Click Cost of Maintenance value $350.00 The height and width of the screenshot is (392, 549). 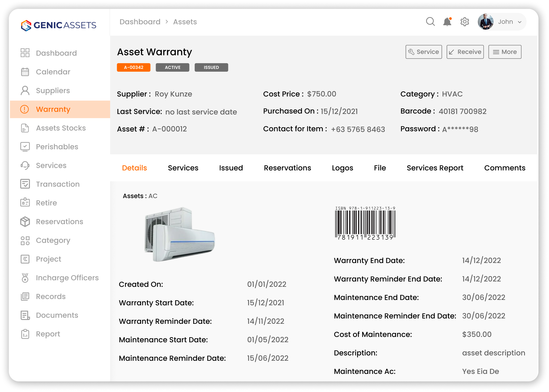(477, 334)
